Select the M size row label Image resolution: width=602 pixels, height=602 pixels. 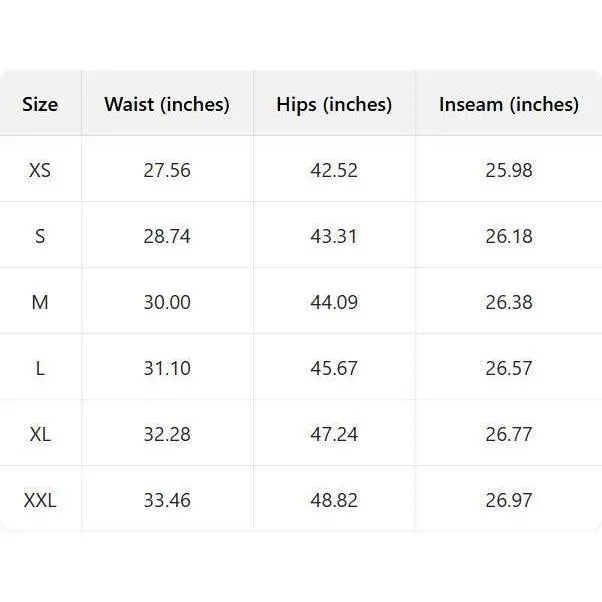click(40, 302)
